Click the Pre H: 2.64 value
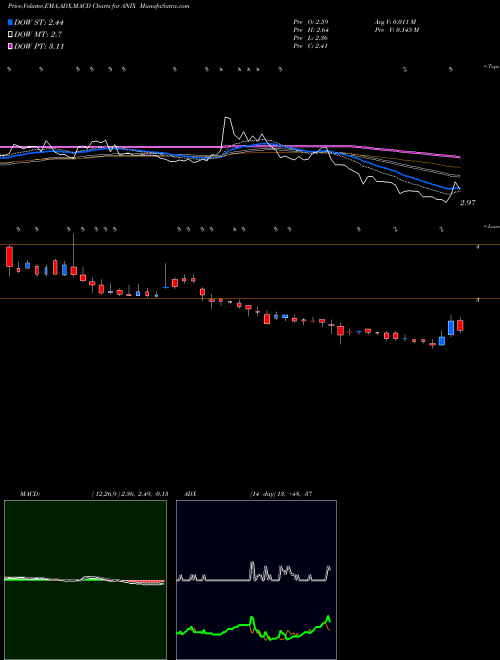 (x=311, y=30)
